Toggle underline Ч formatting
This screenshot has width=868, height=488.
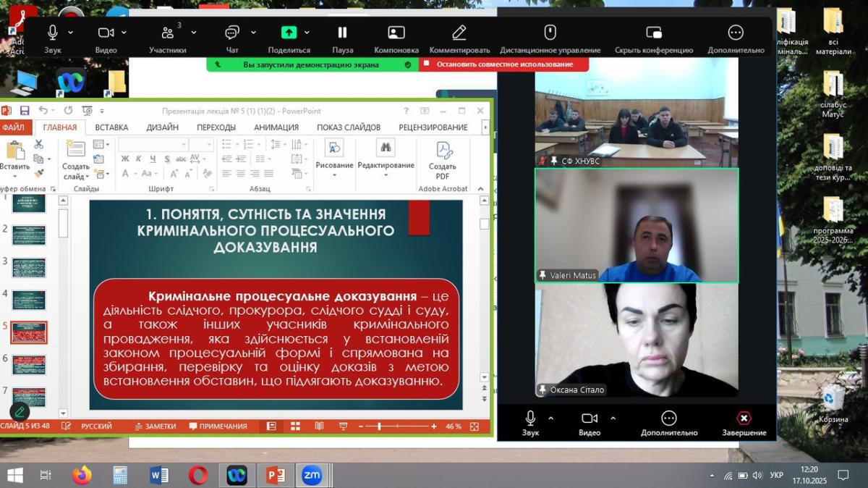click(154, 159)
